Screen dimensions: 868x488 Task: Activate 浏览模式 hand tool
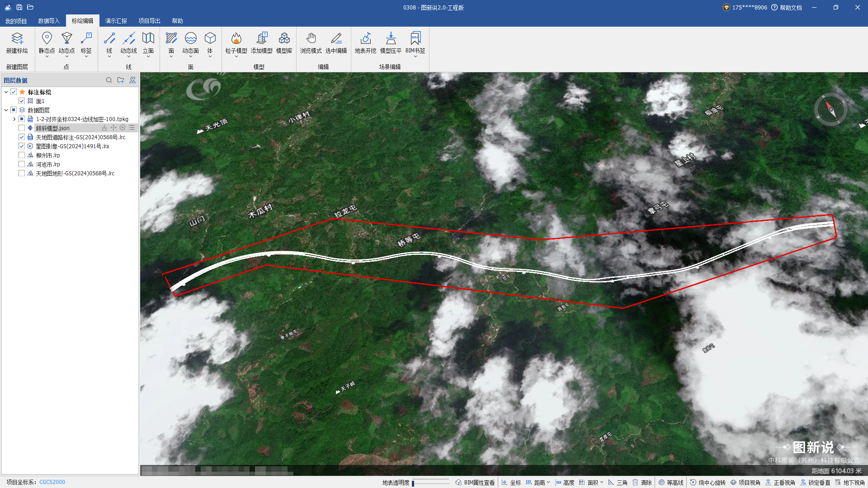point(311,39)
